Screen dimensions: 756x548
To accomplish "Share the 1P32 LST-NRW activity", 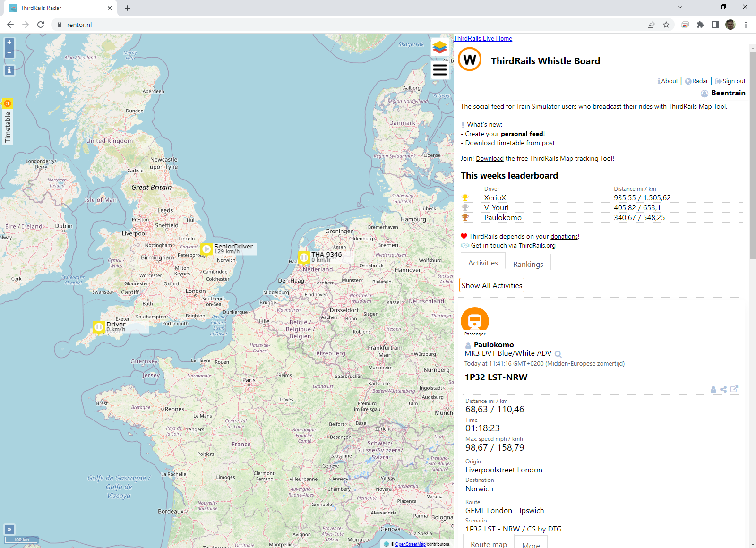I will point(723,389).
